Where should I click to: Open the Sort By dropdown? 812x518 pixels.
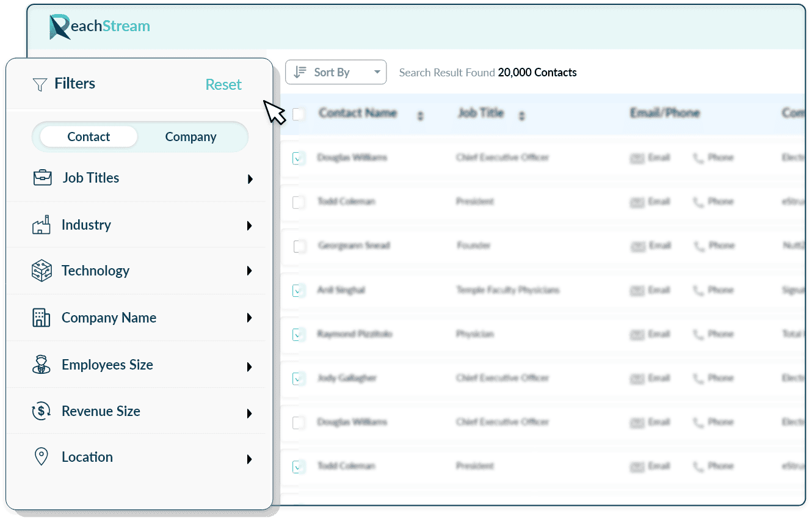[x=336, y=72]
